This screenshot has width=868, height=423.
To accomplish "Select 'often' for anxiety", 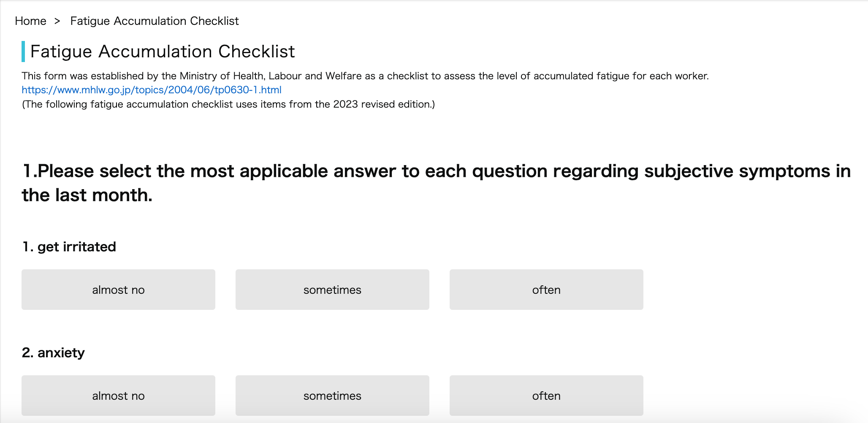I will (x=546, y=396).
